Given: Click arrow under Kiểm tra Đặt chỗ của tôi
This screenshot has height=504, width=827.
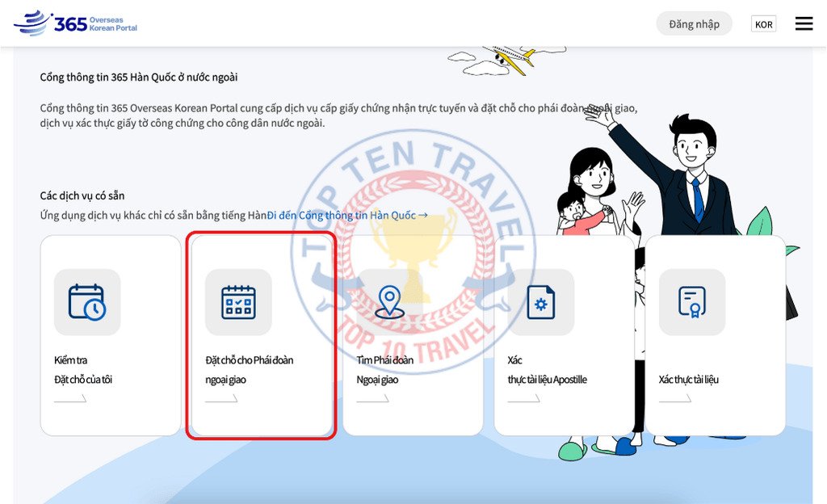Looking at the screenshot, I should tap(70, 398).
